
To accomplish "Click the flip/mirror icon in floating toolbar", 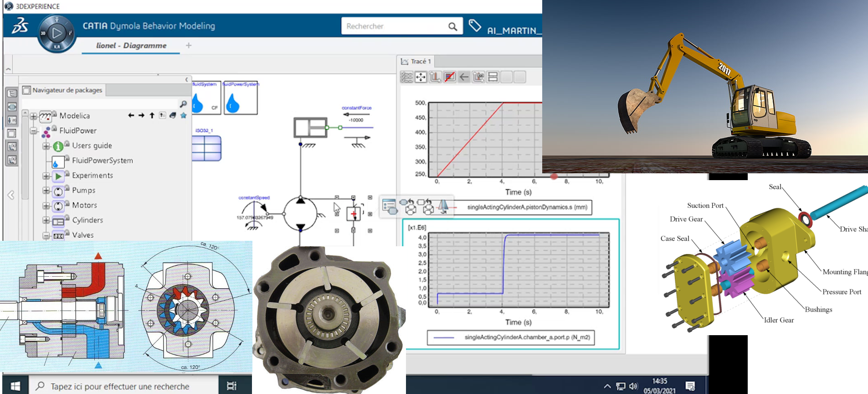I will 443,207.
